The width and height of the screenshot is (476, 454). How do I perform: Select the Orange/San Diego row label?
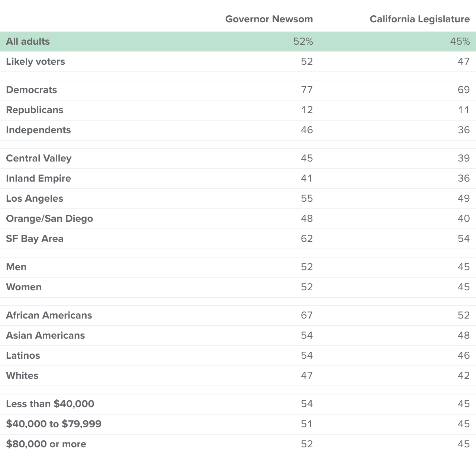[49, 218]
